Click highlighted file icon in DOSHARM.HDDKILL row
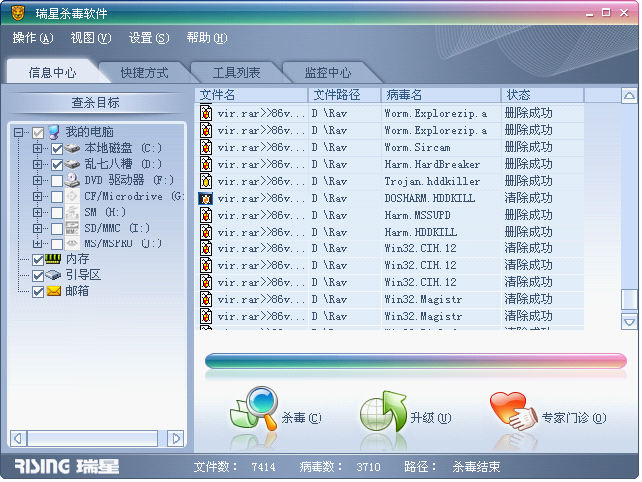Viewport: 642px width, 482px height. pos(206,199)
